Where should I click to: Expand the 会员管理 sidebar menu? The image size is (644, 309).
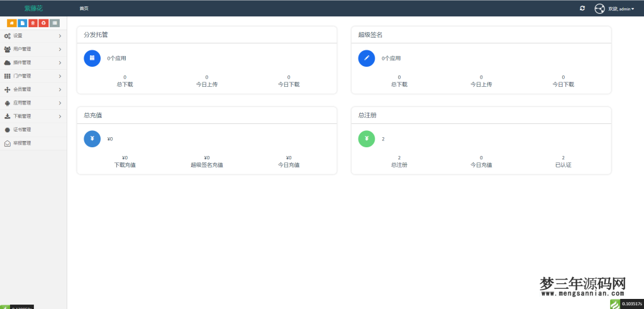coord(33,89)
